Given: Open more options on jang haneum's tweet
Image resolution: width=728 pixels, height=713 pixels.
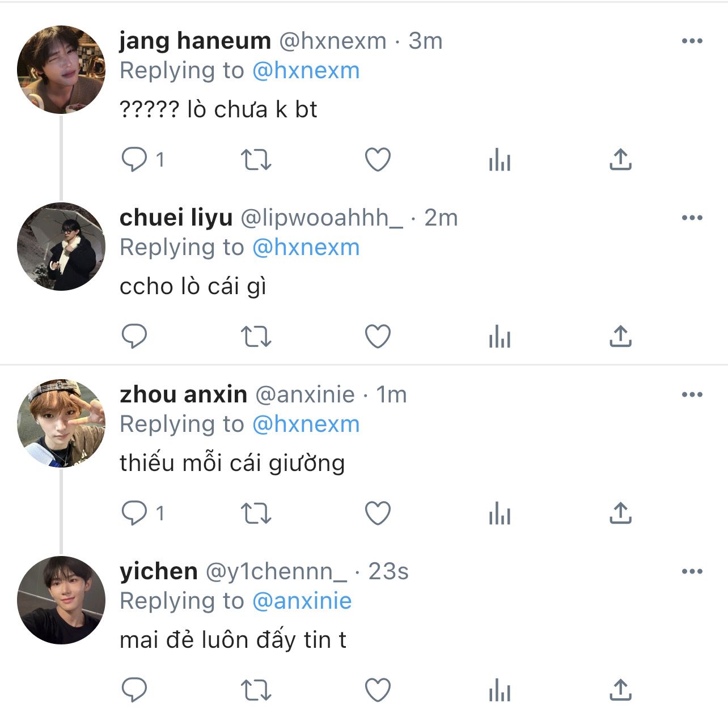Looking at the screenshot, I should pos(692,41).
